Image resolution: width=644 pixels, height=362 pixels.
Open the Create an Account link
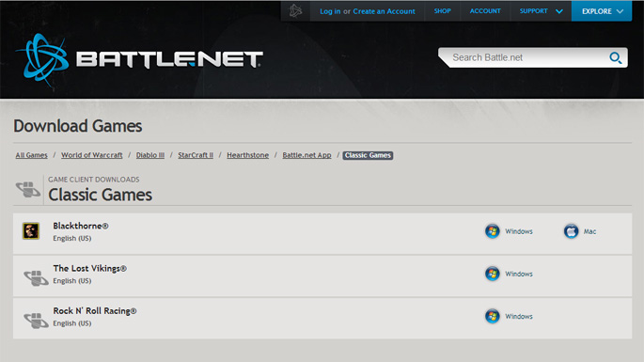(x=384, y=11)
